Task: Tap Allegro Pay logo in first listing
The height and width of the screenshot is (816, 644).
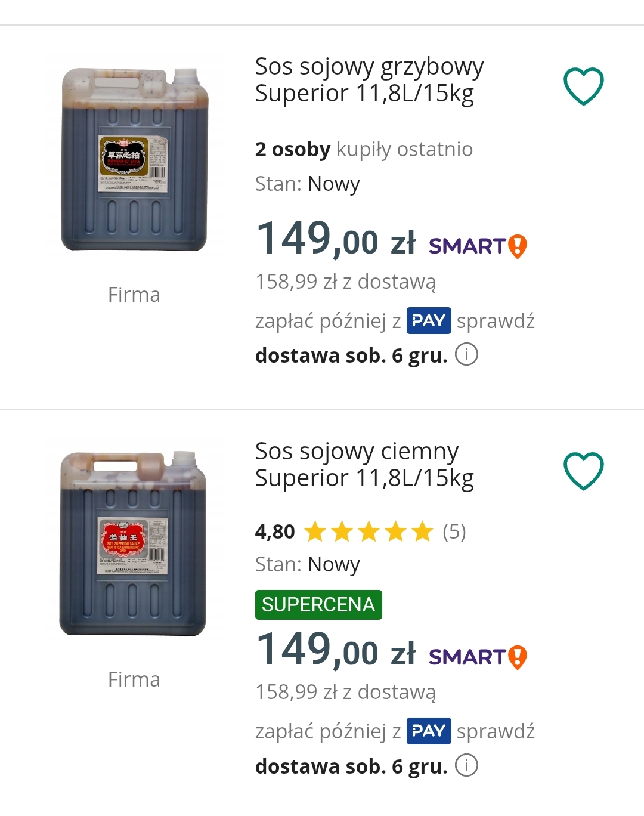Action: [429, 321]
